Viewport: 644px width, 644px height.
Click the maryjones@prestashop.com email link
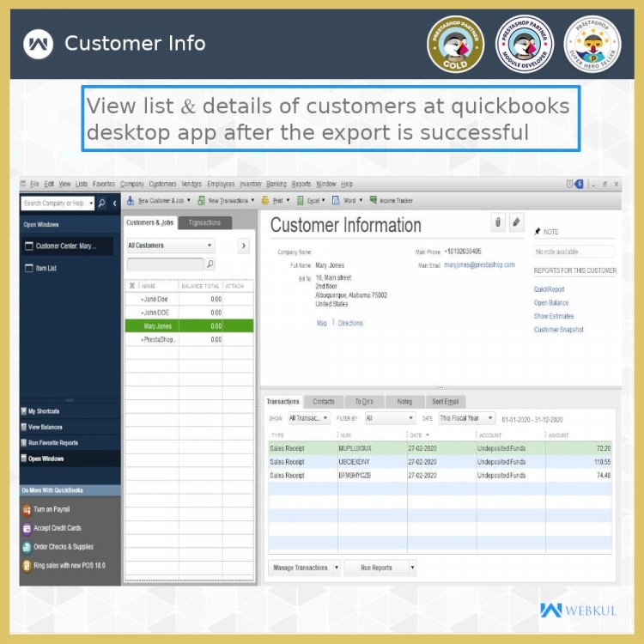point(479,265)
